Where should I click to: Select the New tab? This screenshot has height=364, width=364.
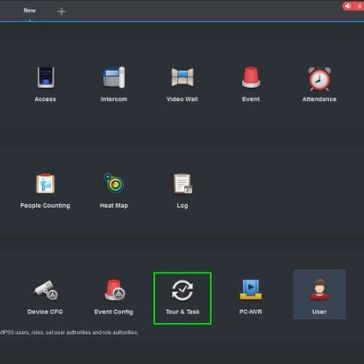(x=29, y=11)
